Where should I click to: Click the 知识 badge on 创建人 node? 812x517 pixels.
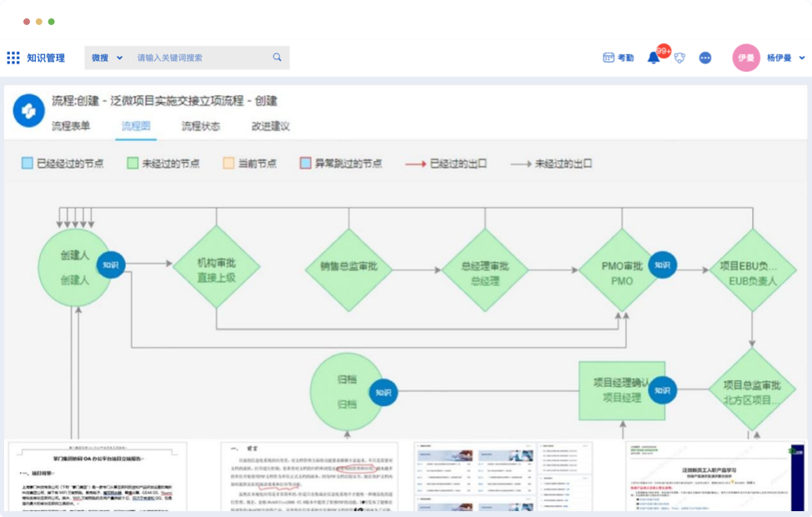(x=111, y=264)
